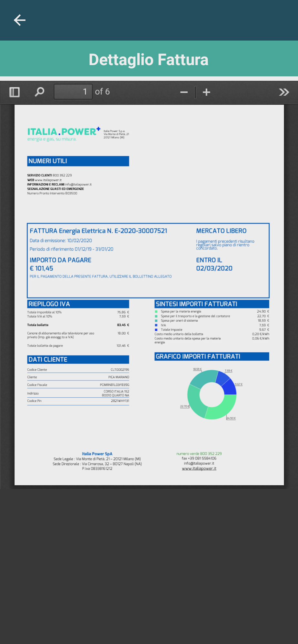This screenshot has height=644, width=298.
Task: Click the 24,90 € chart label
Action: click(231, 418)
